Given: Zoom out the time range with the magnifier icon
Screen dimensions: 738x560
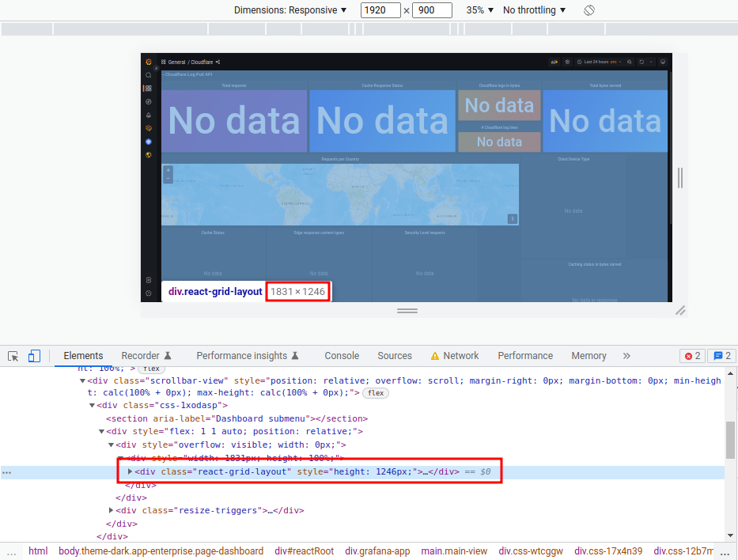Looking at the screenshot, I should tap(629, 62).
